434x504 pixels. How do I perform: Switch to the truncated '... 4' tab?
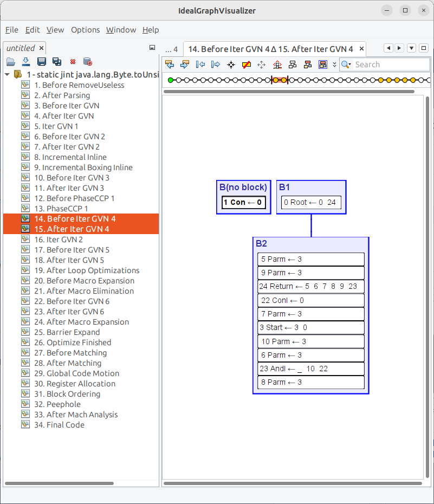[x=171, y=49]
